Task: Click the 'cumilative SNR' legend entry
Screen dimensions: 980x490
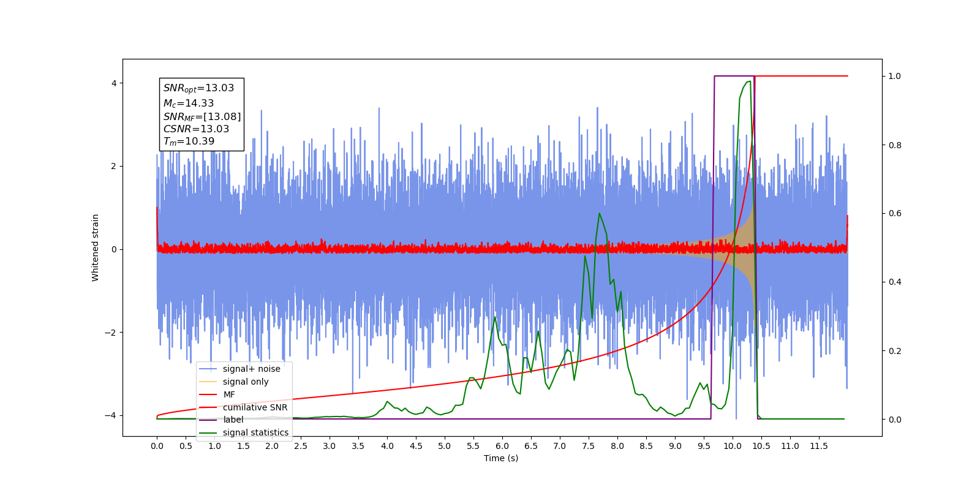Action: coord(255,407)
